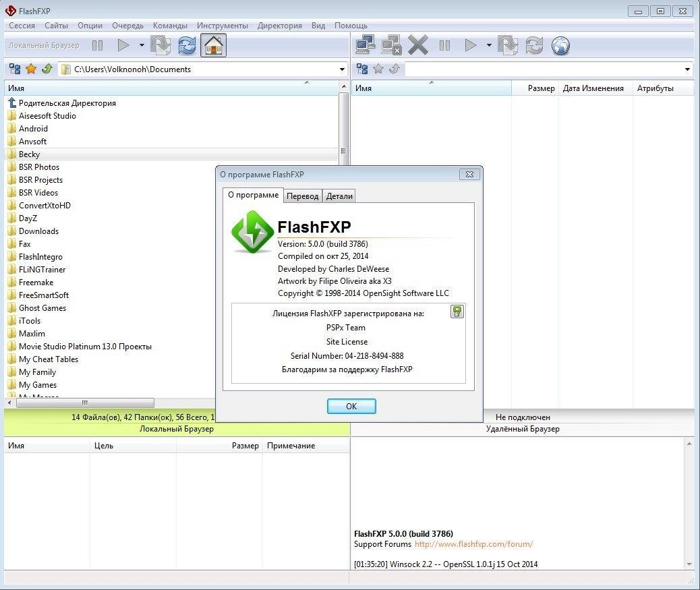Select the My Cheat Tables folder
The width and height of the screenshot is (700, 590).
pos(48,359)
